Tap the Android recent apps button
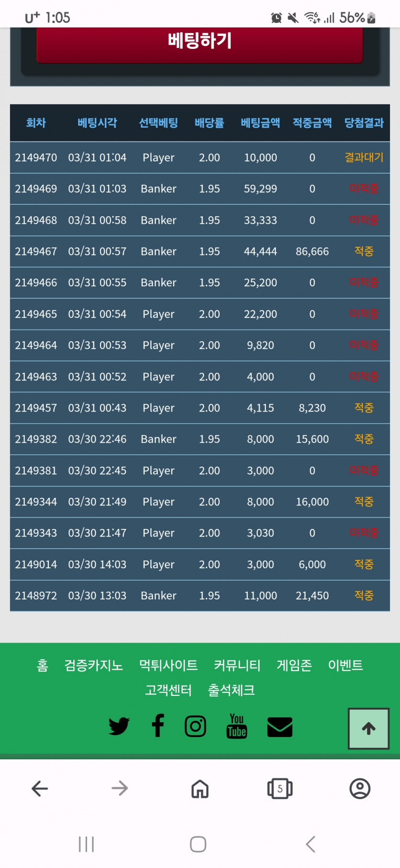Screen dimensions: 400x868 click(x=86, y=844)
